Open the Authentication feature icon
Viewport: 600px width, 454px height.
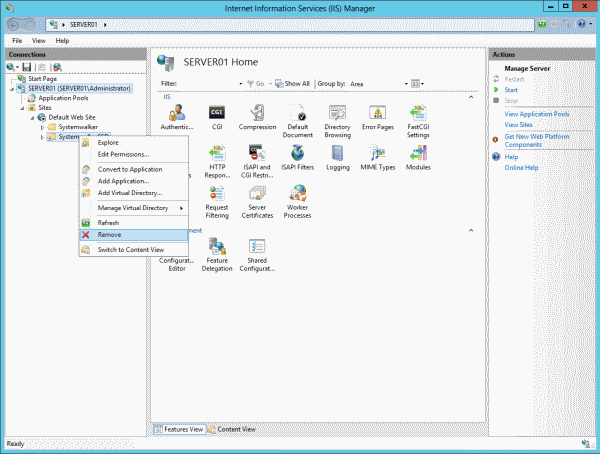click(177, 118)
